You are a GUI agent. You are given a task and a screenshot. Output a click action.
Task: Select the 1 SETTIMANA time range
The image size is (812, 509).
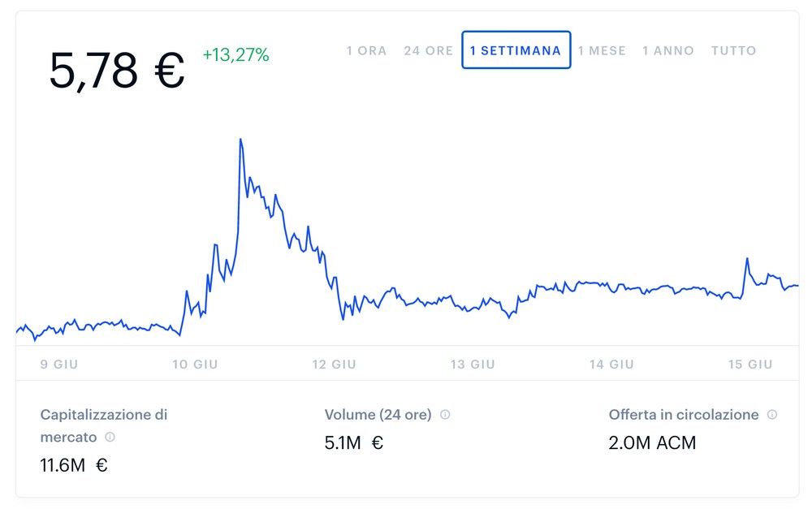tap(516, 50)
